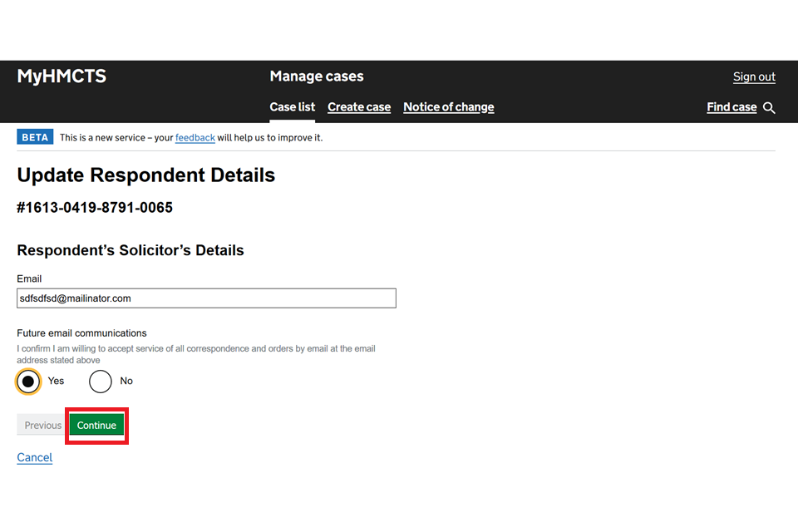Image resolution: width=798 pixels, height=532 pixels.
Task: Select the No radio button
Action: (101, 382)
